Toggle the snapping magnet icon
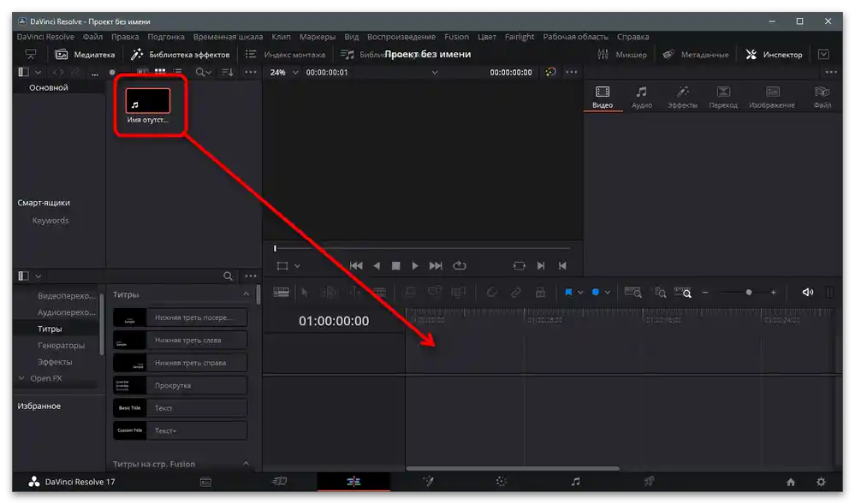Image resolution: width=855 pixels, height=504 pixels. [491, 293]
